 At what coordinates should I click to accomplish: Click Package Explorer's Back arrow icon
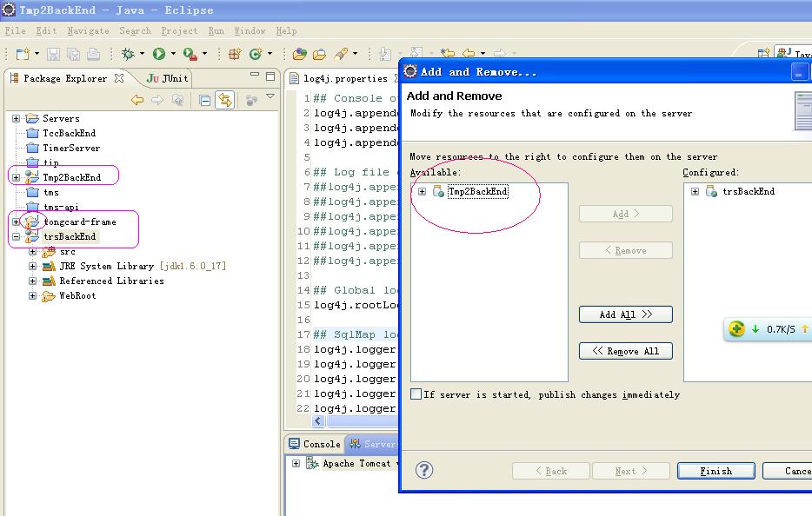(x=137, y=100)
